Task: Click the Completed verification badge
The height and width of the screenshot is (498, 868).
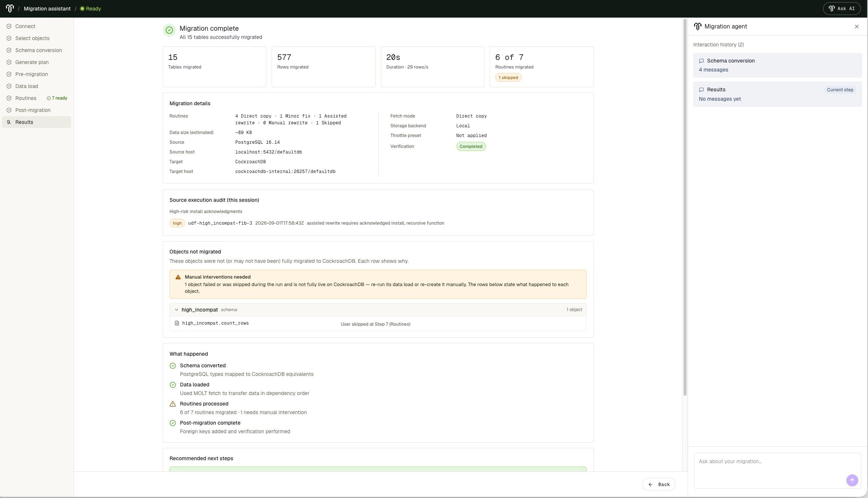Action: (471, 146)
